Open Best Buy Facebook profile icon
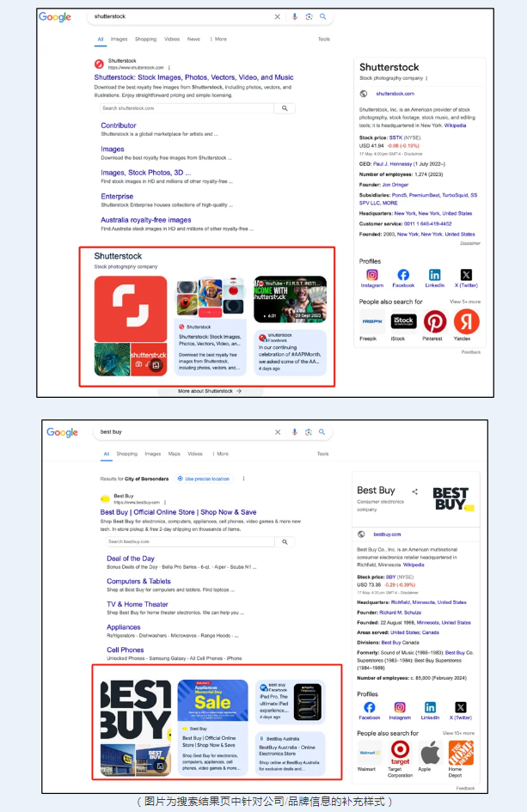 point(370,707)
